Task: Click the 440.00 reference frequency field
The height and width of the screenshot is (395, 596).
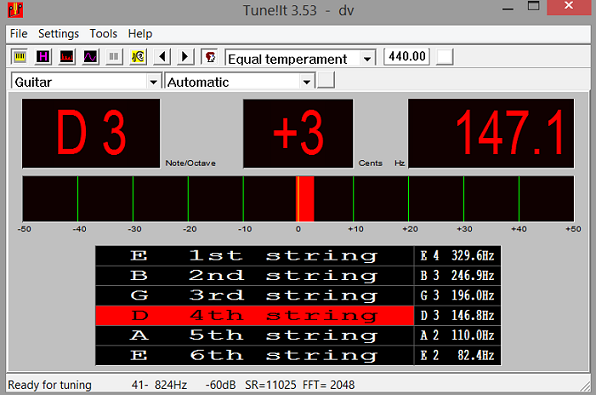Action: 407,57
